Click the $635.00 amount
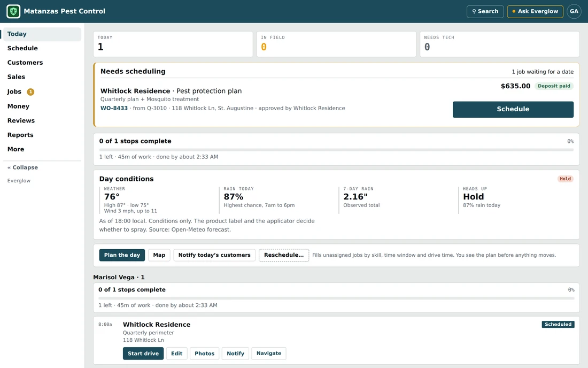Image resolution: width=588 pixels, height=368 pixels. coord(515,86)
